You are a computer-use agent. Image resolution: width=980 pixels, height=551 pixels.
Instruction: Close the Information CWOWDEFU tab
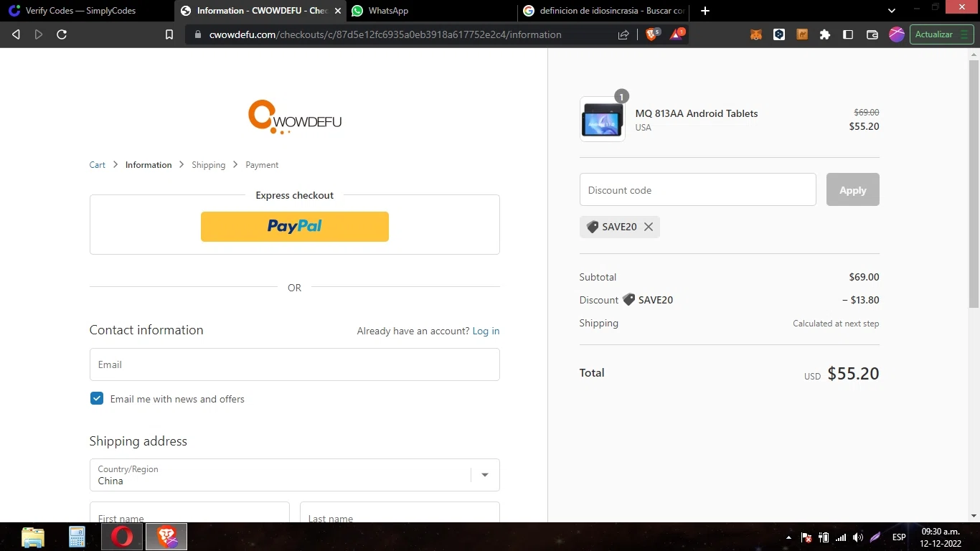coord(338,11)
